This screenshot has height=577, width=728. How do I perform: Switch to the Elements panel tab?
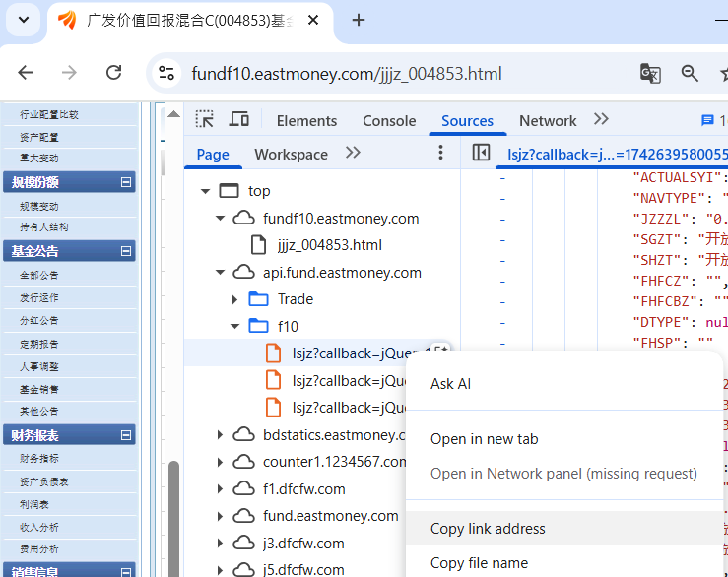click(306, 121)
